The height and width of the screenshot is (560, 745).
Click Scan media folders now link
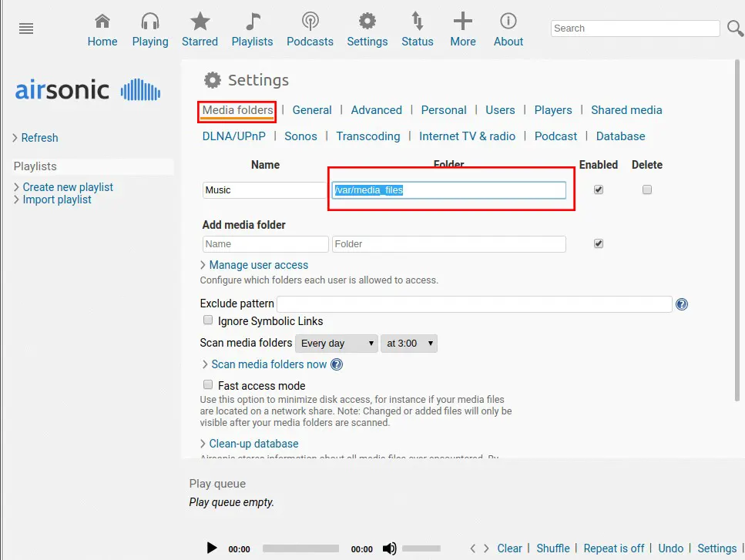(x=269, y=364)
